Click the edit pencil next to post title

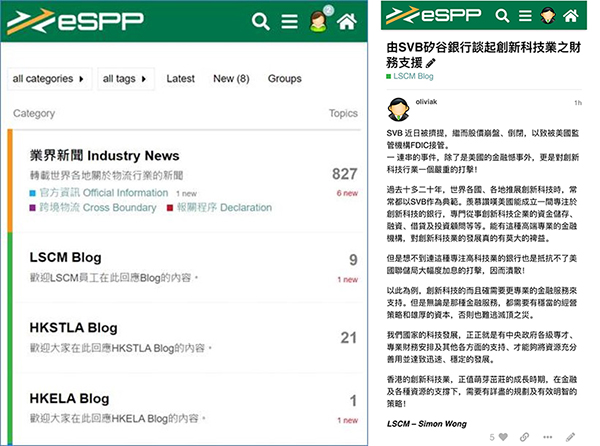(430, 63)
